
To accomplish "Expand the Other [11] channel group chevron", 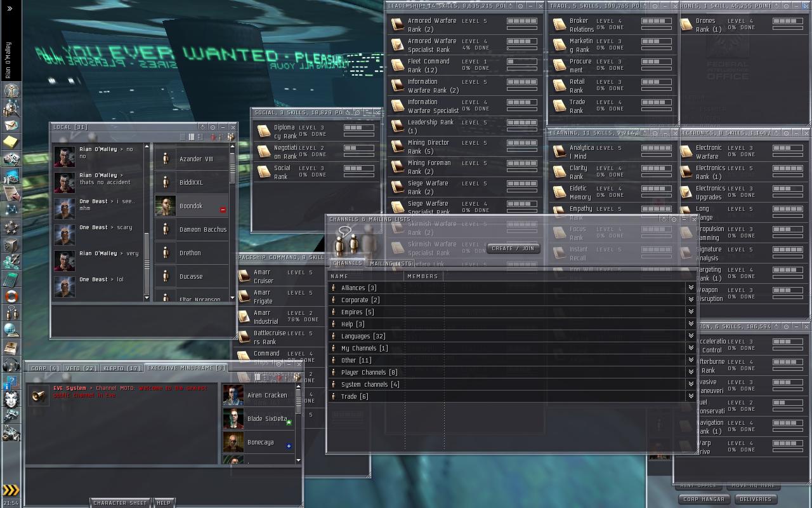I will tap(691, 360).
